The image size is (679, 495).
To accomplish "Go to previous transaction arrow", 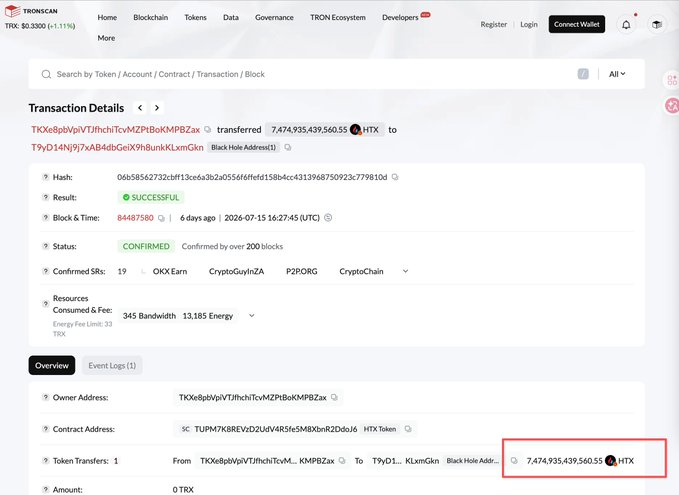I will (140, 108).
